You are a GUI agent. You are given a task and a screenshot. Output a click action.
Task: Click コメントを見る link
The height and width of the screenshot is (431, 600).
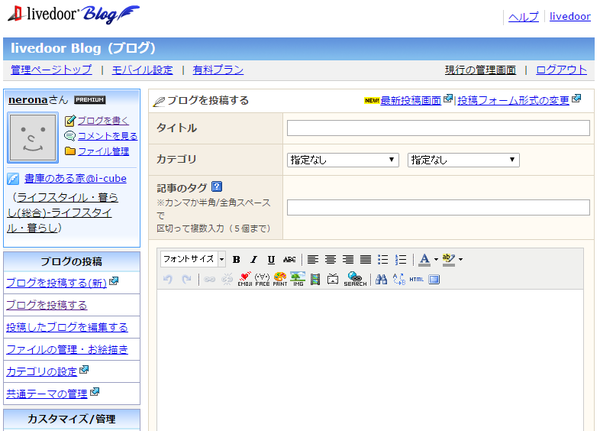108,136
